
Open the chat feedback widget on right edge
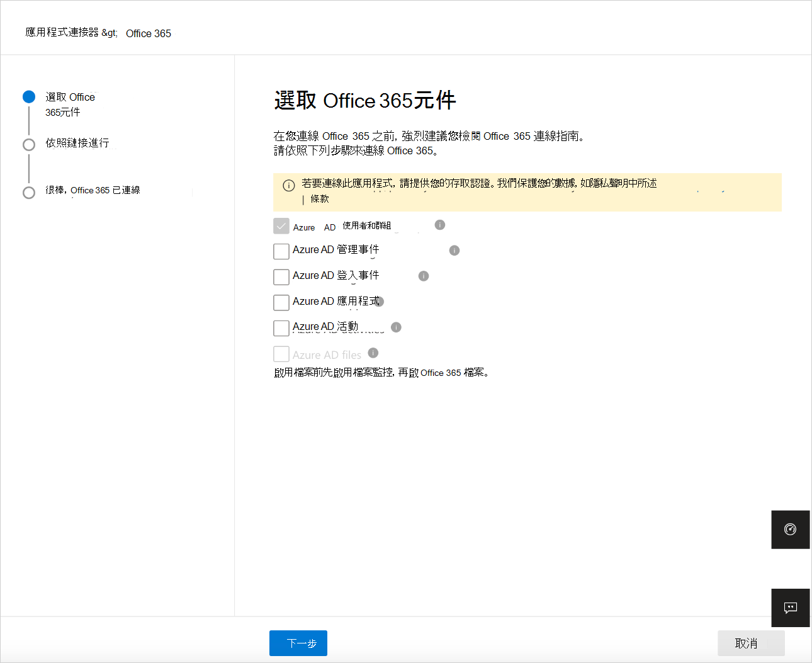click(791, 608)
